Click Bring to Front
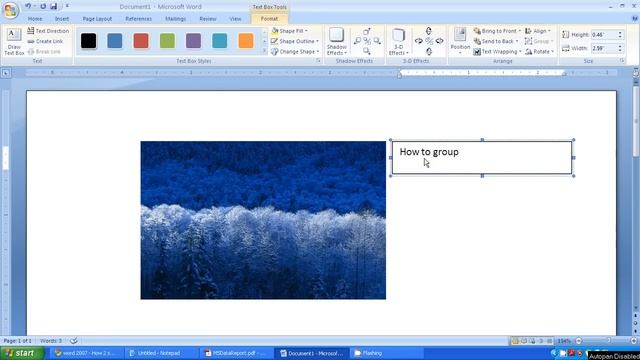The image size is (640, 360). pos(497,31)
